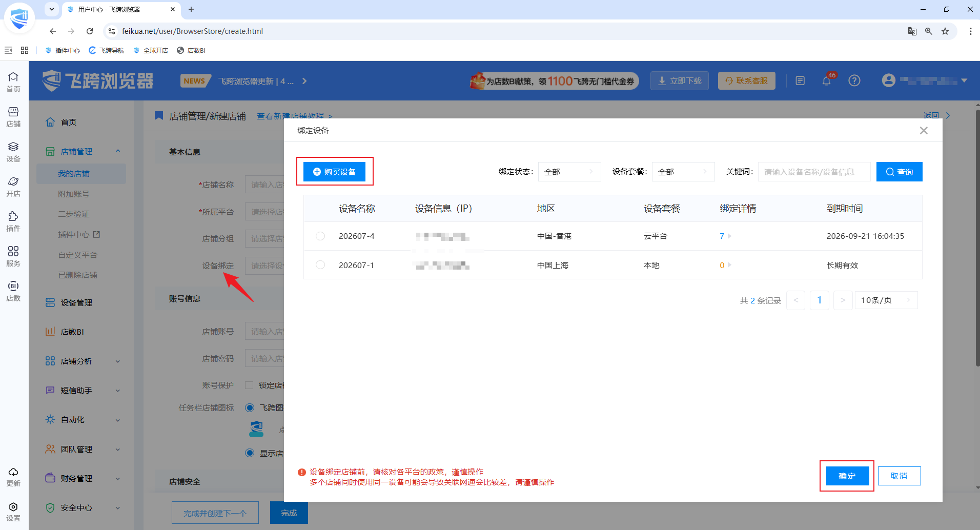This screenshot has height=530, width=980.
Task: Open 设备套餐 filter dropdown
Action: (x=683, y=172)
